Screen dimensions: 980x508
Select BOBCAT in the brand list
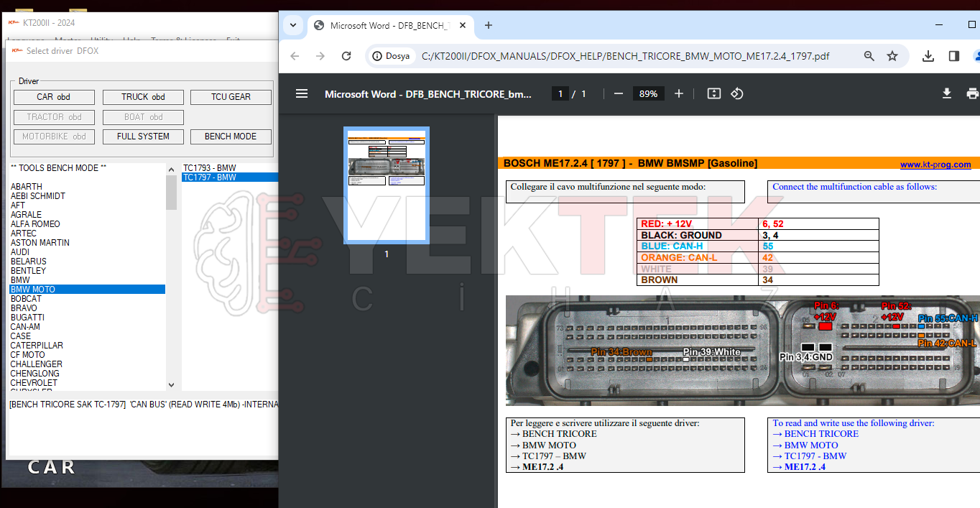(87, 299)
